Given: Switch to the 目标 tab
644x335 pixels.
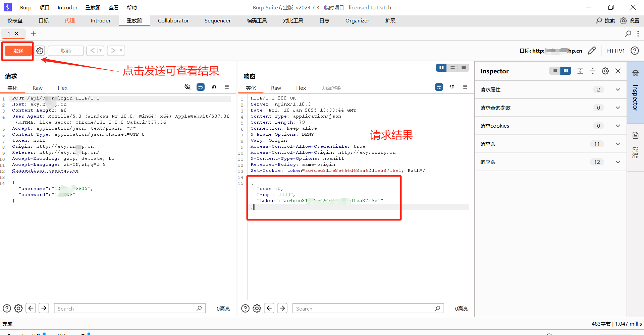Looking at the screenshot, I should tap(44, 20).
